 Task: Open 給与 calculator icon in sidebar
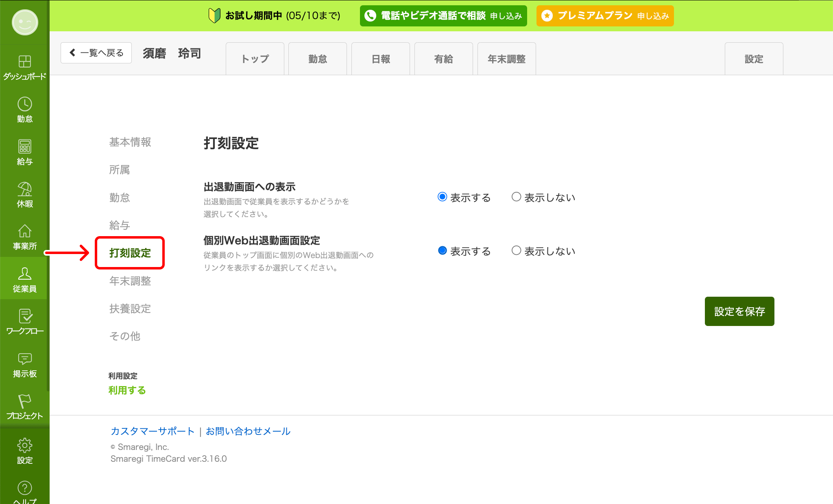[x=25, y=146]
